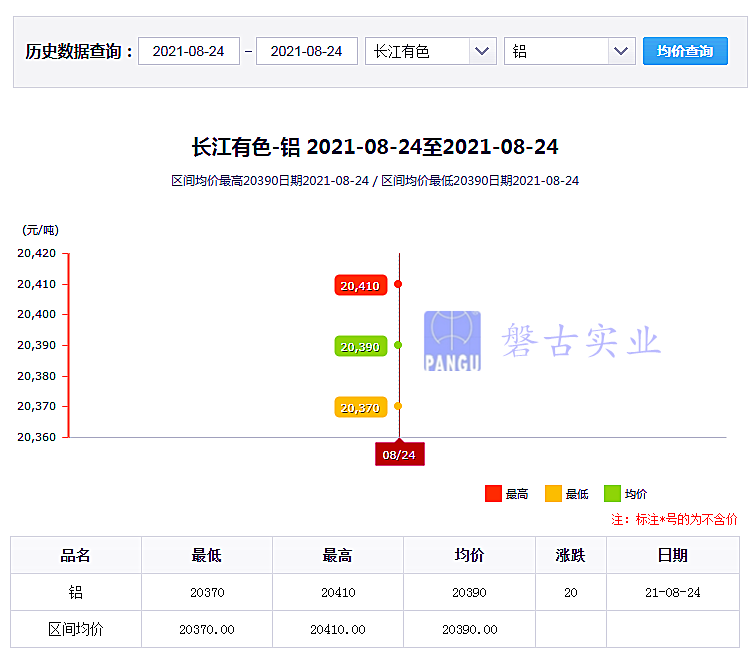Click the green 20,390 data point
Screen dimensions: 751x662
click(x=398, y=345)
